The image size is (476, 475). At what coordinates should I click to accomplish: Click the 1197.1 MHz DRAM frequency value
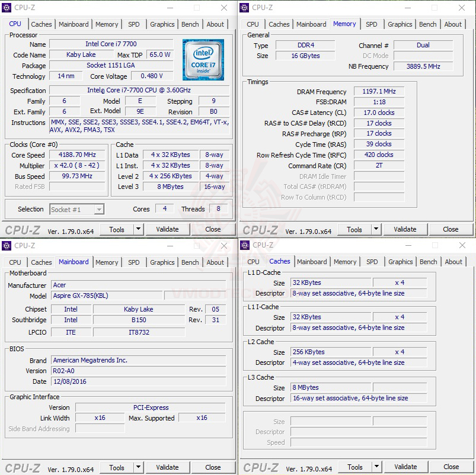(x=379, y=91)
